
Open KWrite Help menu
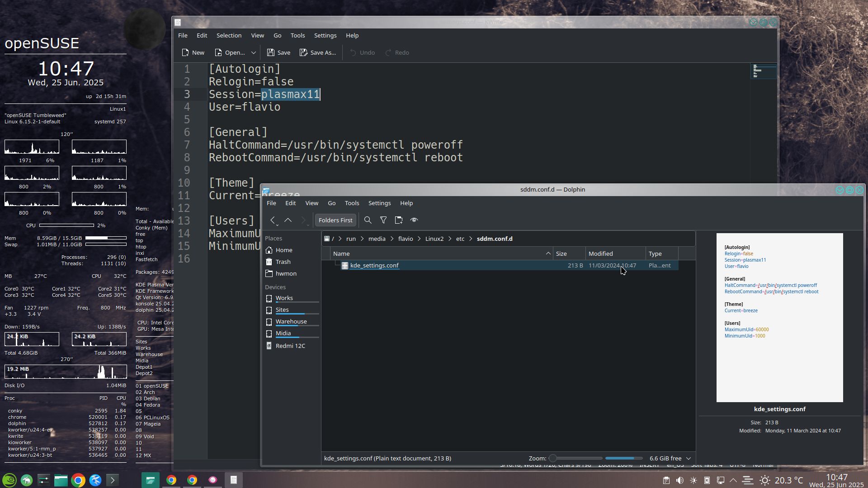[352, 35]
